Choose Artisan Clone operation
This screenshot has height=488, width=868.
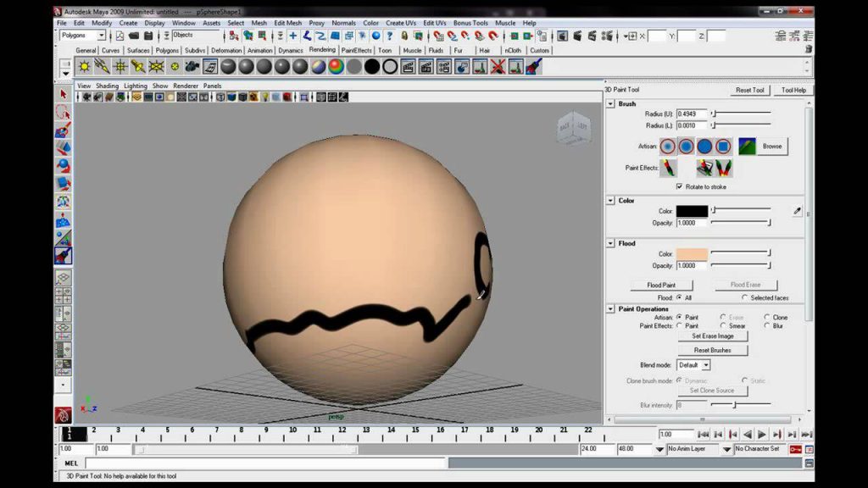click(766, 317)
